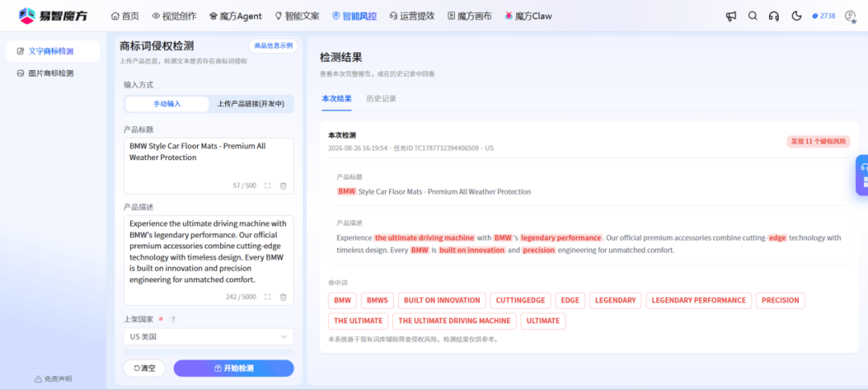The height and width of the screenshot is (390, 868).
Task: Click the ULTIMATE hit-word tag
Action: point(543,321)
